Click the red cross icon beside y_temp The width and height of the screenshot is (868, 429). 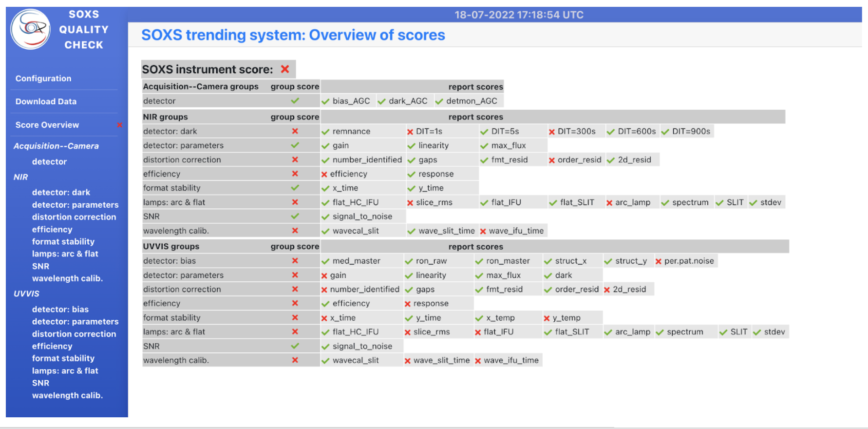[547, 318]
